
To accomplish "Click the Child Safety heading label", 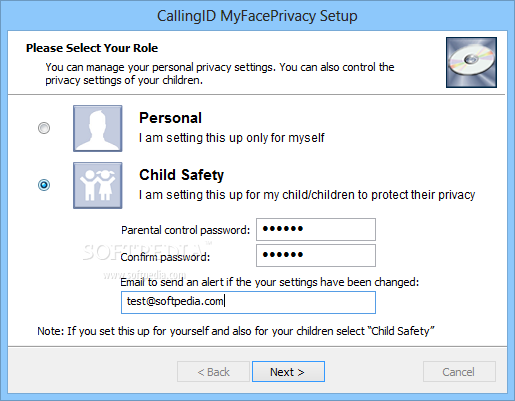I will [181, 175].
